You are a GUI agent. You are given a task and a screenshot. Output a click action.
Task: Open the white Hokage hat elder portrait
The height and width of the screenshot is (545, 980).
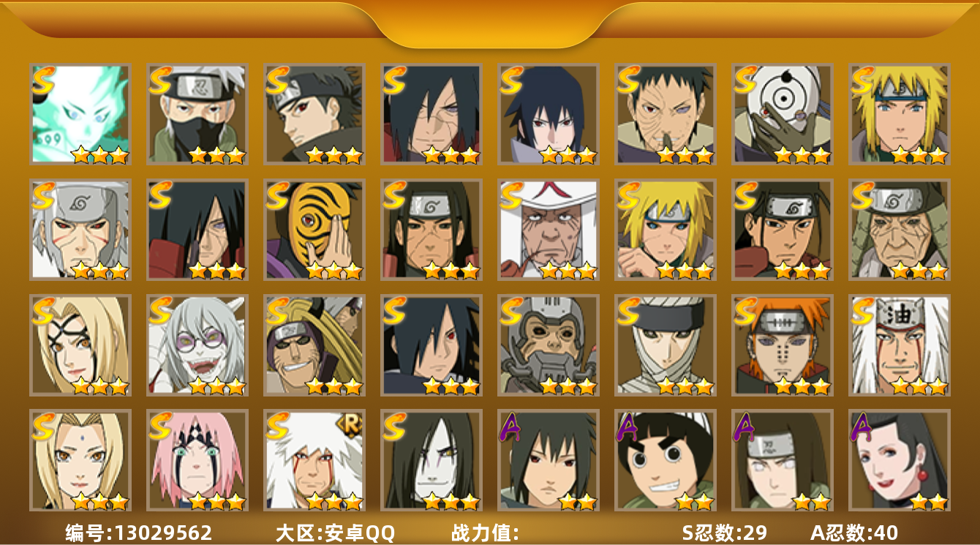(x=549, y=230)
